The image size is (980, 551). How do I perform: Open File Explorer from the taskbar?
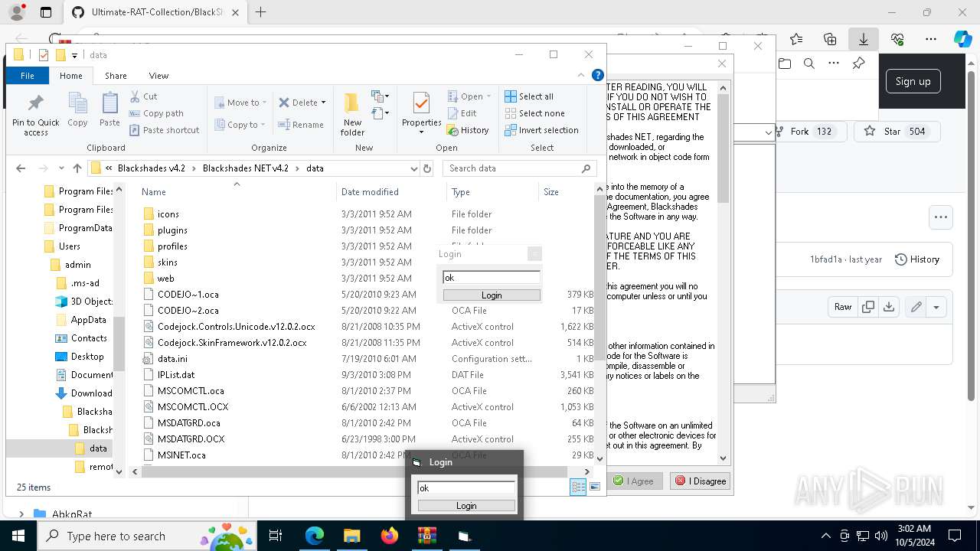(x=351, y=536)
